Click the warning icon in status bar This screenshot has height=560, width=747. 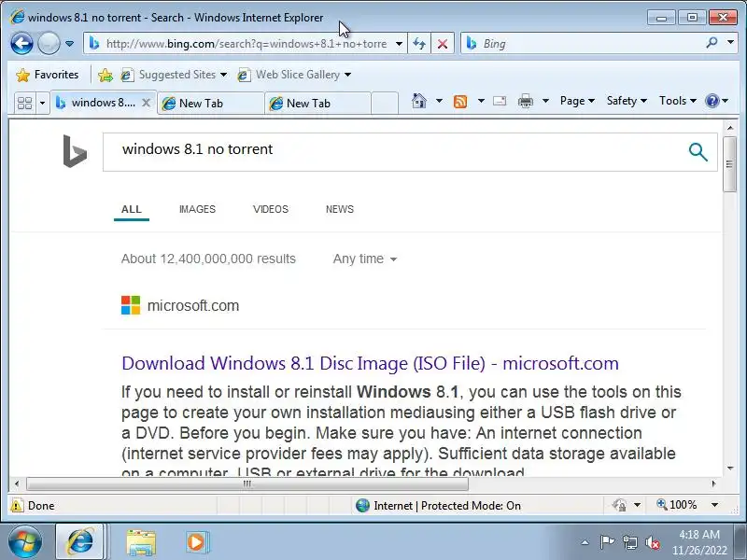(17, 505)
